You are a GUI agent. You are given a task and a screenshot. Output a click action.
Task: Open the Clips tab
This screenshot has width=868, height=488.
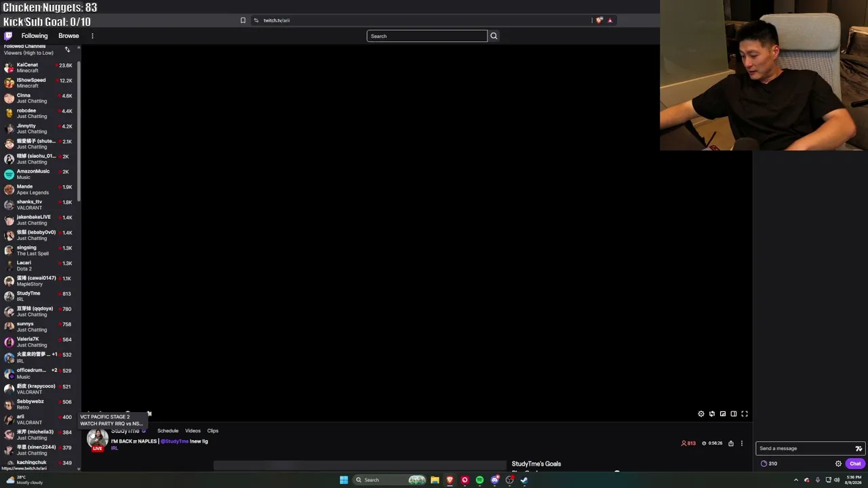[213, 430]
